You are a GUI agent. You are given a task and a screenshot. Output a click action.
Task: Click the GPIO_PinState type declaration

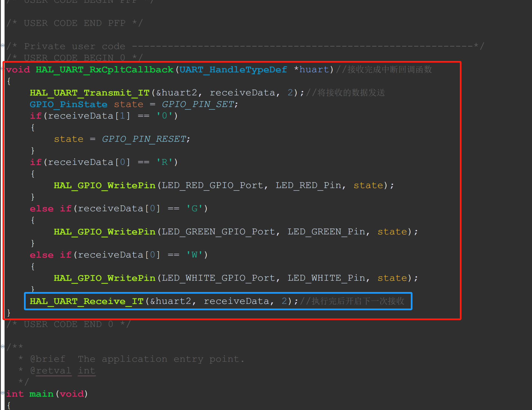pos(68,104)
